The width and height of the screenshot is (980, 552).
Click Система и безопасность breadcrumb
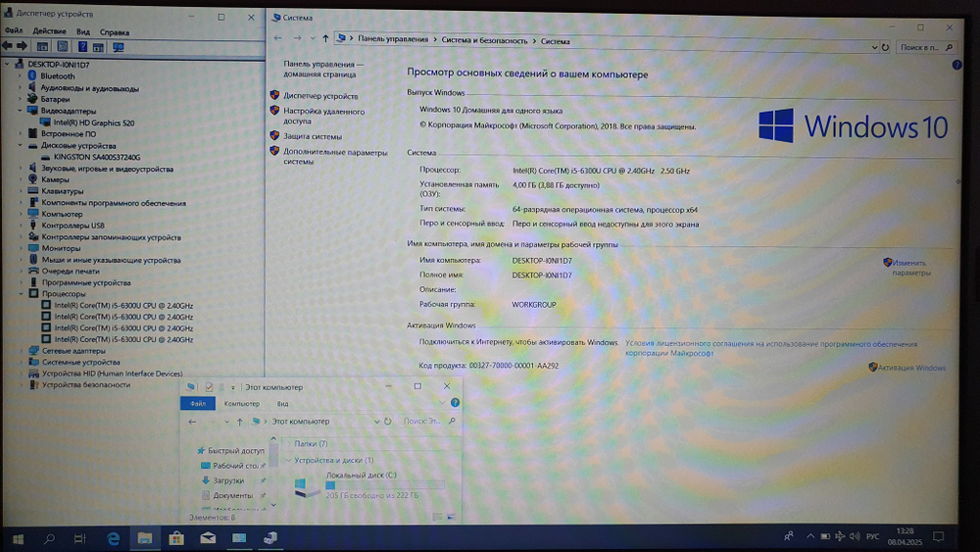click(x=484, y=40)
